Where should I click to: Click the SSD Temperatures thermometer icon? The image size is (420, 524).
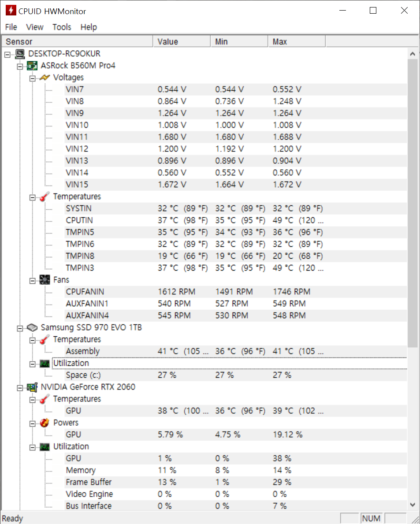[x=45, y=339]
